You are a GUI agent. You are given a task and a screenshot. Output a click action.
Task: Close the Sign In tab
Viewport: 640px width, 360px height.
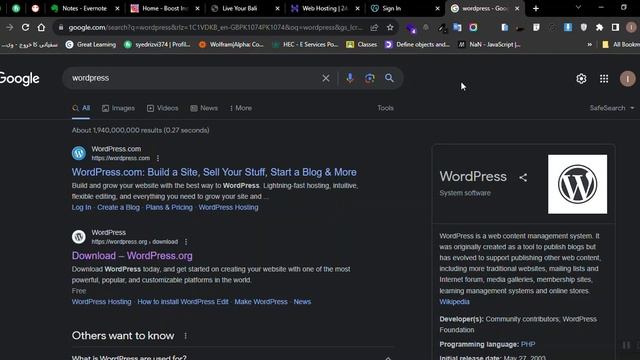coord(437,8)
